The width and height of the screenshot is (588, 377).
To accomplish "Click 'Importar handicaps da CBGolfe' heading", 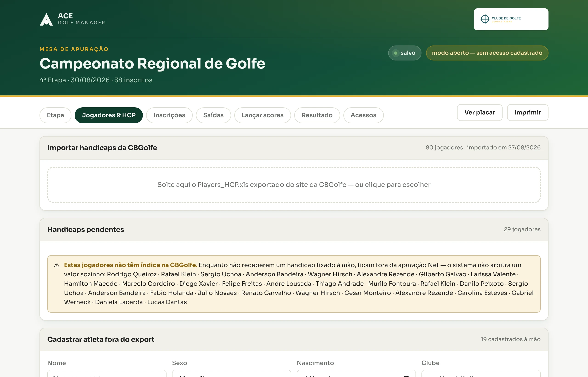I will (x=102, y=148).
